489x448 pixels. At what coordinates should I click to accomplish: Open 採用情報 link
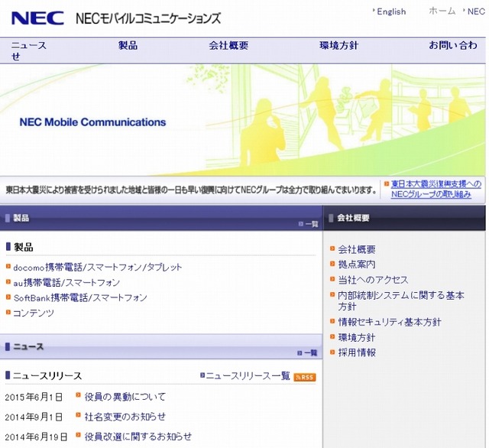click(357, 352)
